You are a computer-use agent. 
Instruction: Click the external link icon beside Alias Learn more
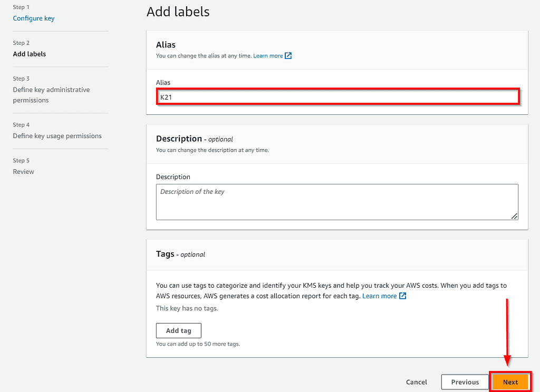[x=287, y=55]
